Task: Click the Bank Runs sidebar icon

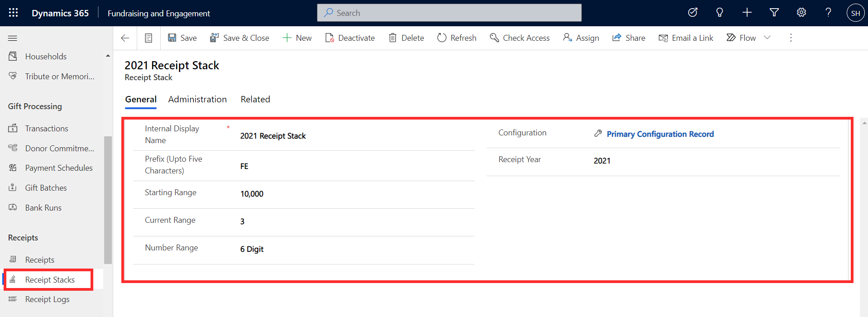Action: [x=13, y=207]
